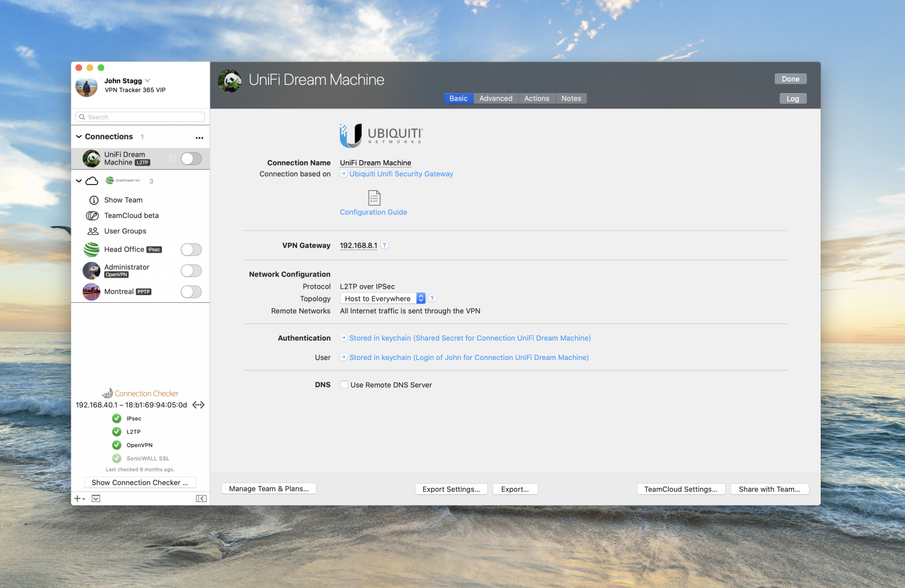Open the Ubiquiti Unifi Security Gateway link
Viewport: 905px width, 588px height.
click(x=401, y=174)
